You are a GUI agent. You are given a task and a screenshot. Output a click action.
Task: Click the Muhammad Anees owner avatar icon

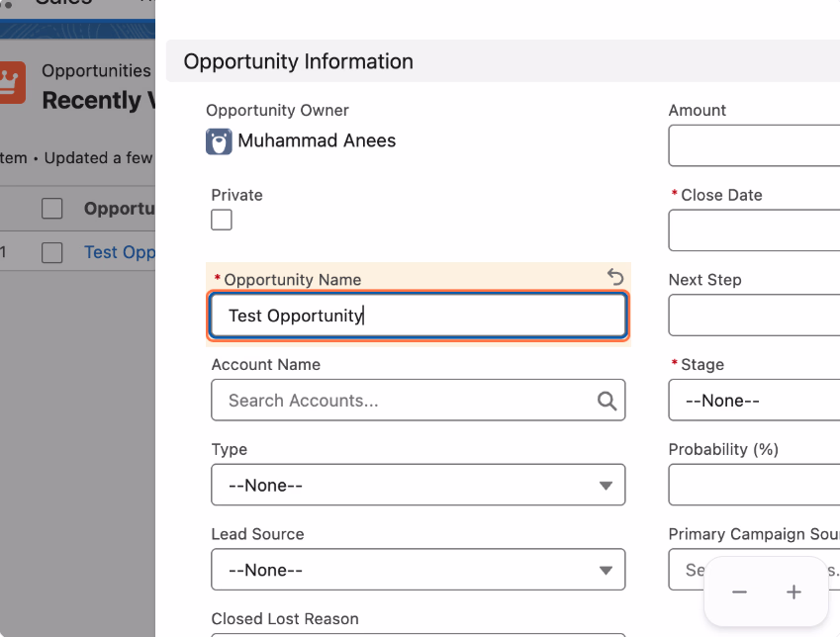219,141
